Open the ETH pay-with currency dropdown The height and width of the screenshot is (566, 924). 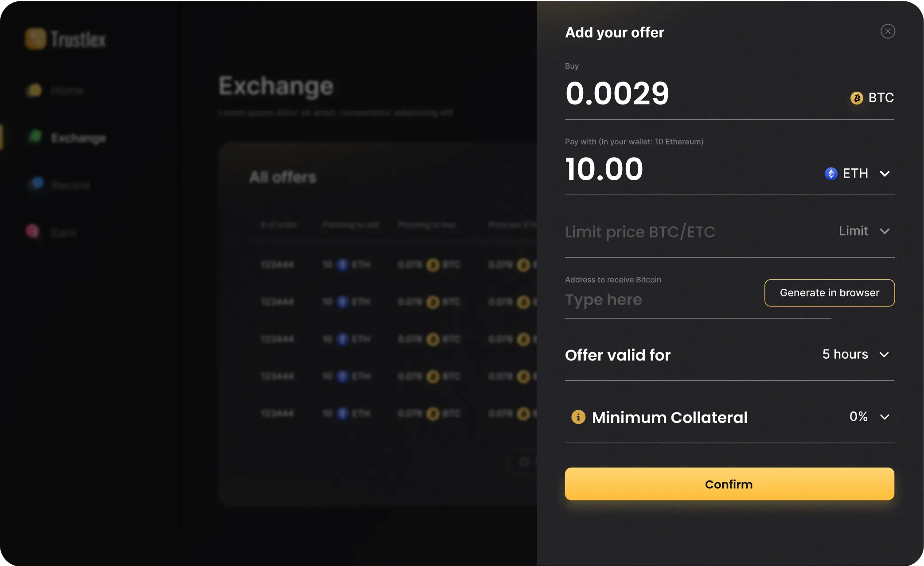click(x=885, y=174)
